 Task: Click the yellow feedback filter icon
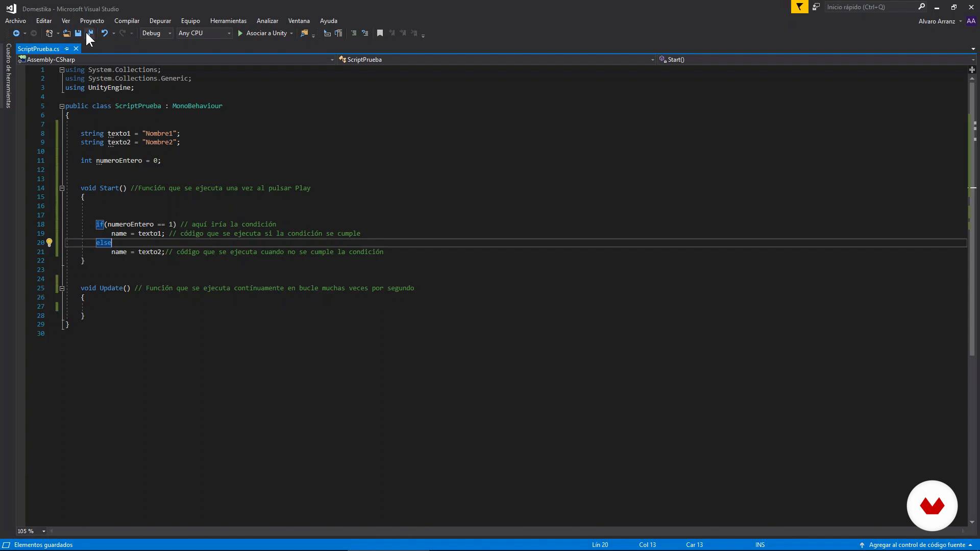pos(799,7)
